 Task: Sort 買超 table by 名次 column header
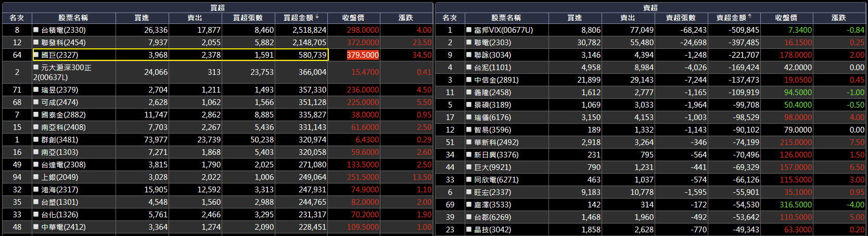(x=17, y=18)
